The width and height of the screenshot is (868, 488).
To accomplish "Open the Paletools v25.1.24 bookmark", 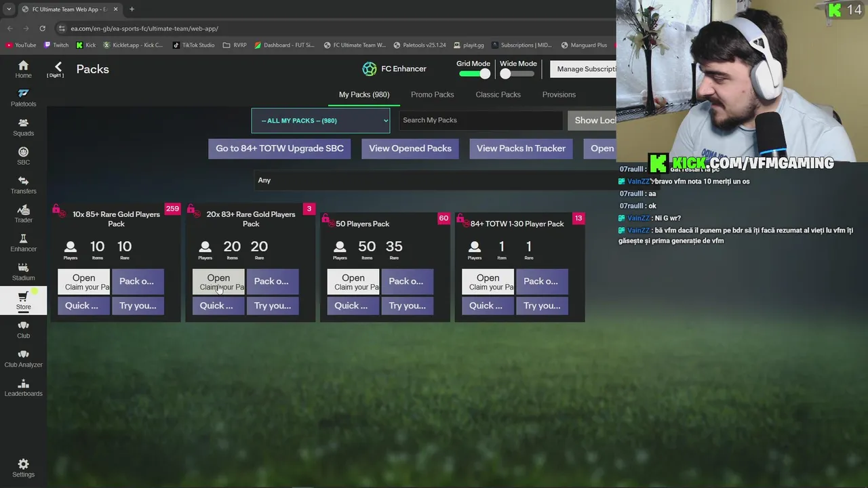I will [x=419, y=45].
